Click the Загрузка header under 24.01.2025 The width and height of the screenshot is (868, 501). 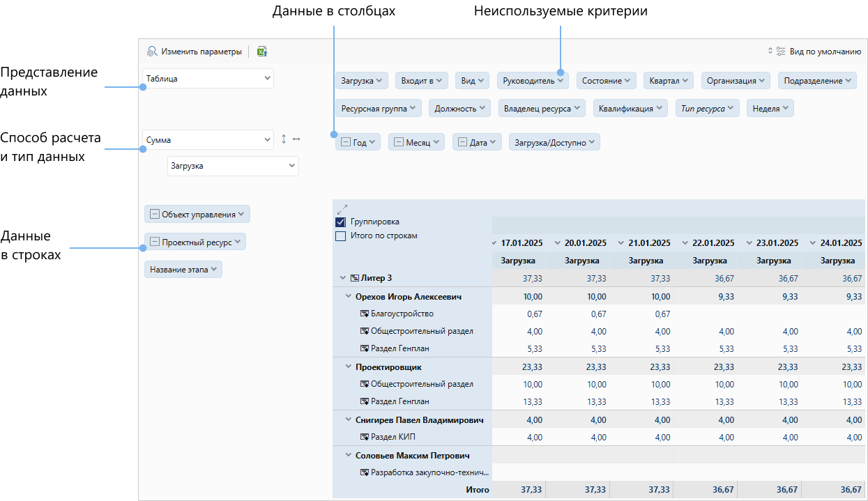click(x=839, y=261)
